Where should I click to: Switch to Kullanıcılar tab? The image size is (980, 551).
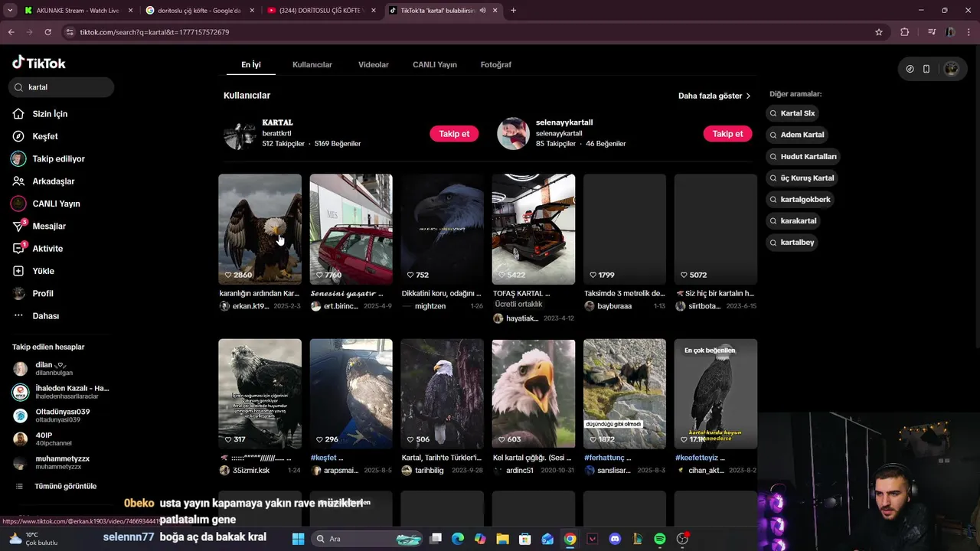[x=312, y=65]
